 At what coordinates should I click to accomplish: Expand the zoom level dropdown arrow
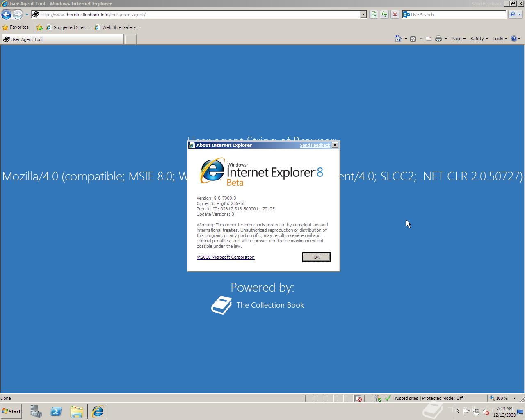pyautogui.click(x=514, y=398)
